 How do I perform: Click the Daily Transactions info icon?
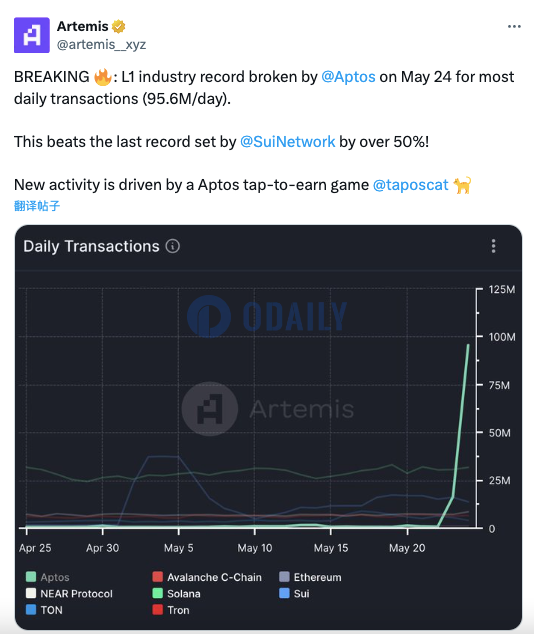coord(173,246)
